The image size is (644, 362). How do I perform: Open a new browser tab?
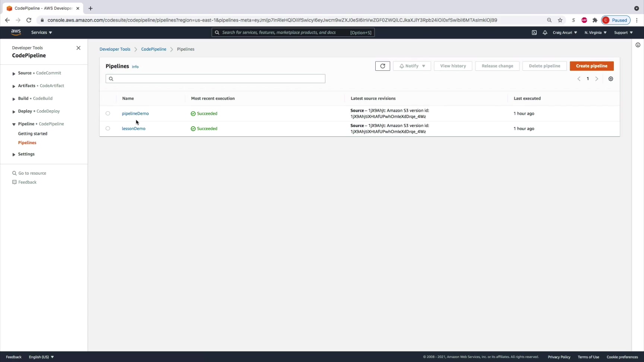point(90,8)
